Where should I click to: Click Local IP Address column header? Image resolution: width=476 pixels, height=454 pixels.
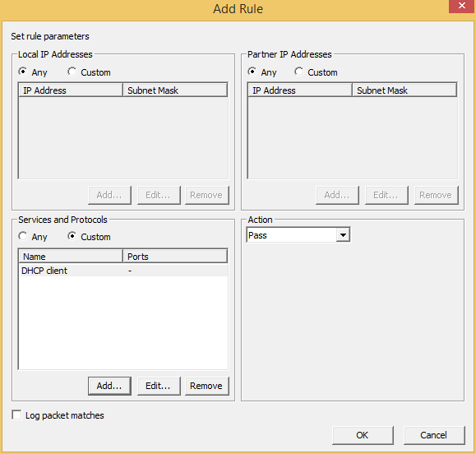pos(71,90)
